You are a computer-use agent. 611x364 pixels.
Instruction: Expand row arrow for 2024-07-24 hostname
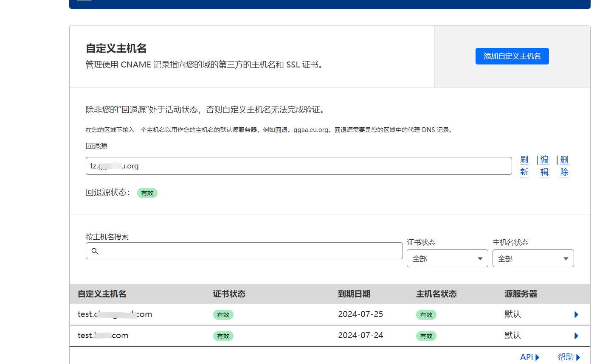click(x=576, y=336)
